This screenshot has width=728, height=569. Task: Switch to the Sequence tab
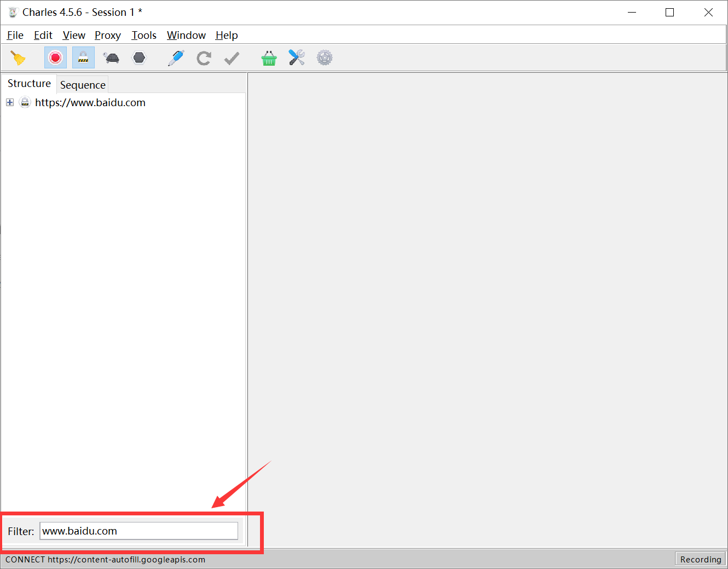coord(83,85)
